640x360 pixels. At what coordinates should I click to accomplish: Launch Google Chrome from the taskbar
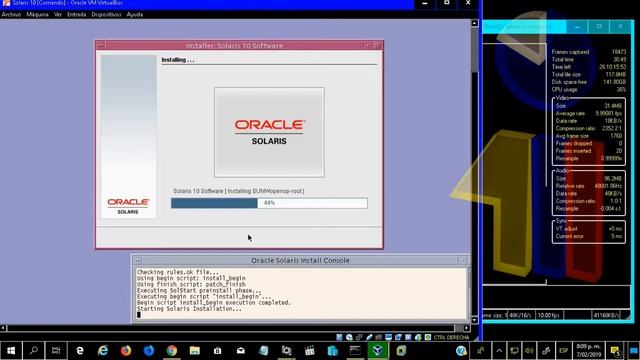172,350
